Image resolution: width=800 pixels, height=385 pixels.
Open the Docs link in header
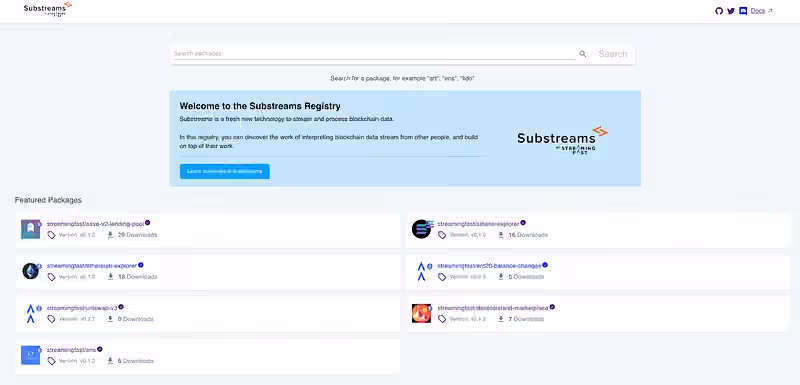pos(758,11)
